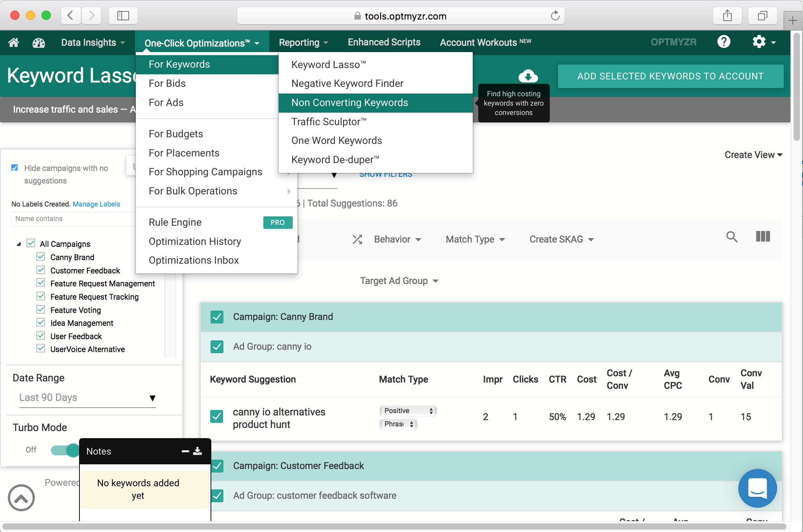This screenshot has height=532, width=803.
Task: Click Add Selected Keywords to Account button
Action: point(670,76)
